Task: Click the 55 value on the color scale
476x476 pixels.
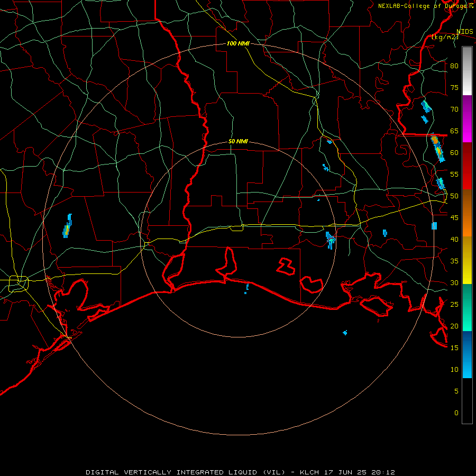Action: pyautogui.click(x=454, y=175)
